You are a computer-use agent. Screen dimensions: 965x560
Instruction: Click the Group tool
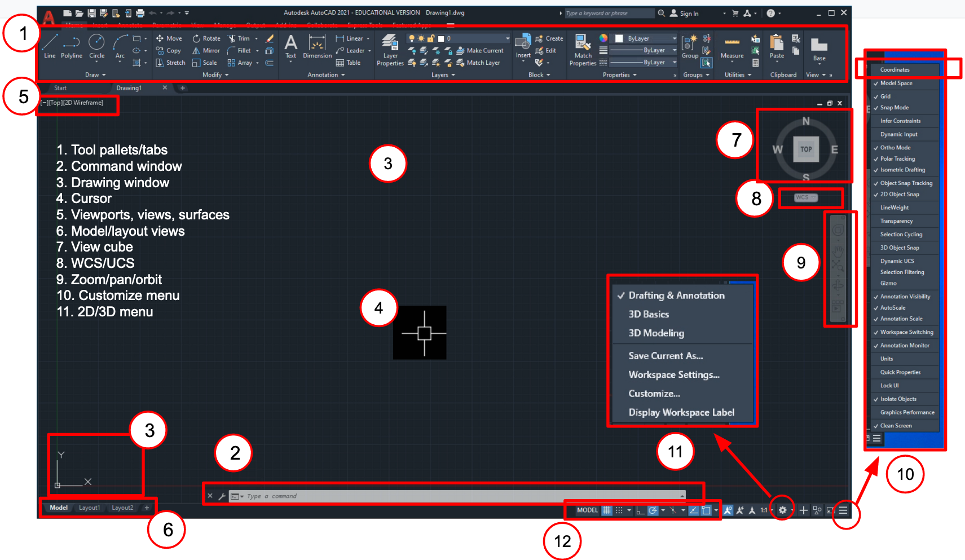[x=690, y=46]
